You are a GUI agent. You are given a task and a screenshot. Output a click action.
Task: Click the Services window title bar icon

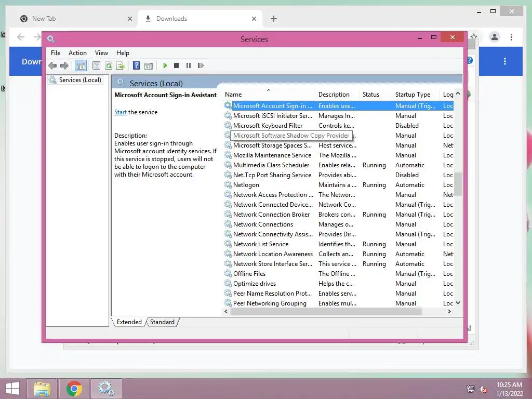coord(51,38)
